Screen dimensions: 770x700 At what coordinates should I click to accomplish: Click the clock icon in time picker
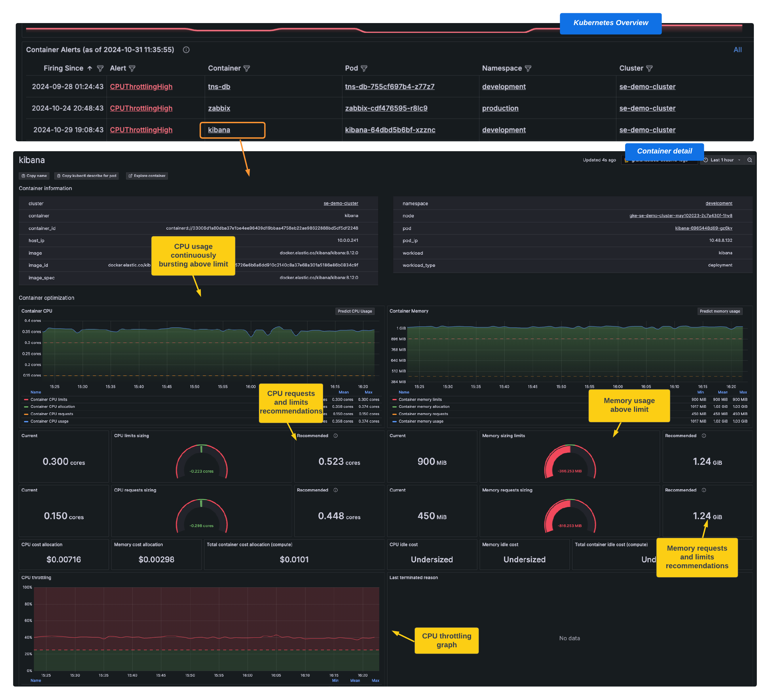pyautogui.click(x=706, y=160)
